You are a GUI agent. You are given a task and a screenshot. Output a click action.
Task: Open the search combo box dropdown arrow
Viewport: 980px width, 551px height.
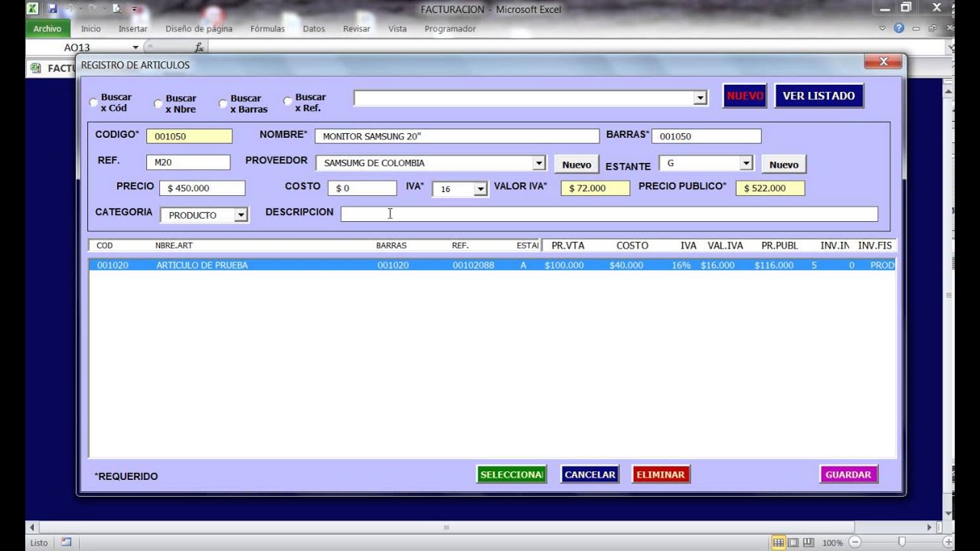tap(700, 98)
